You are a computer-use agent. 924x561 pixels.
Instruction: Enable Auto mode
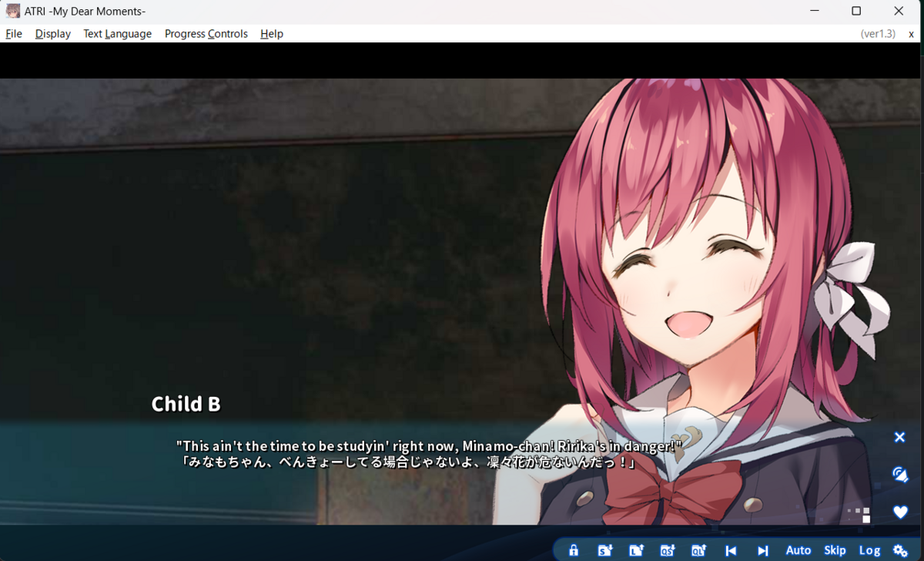[798, 550]
